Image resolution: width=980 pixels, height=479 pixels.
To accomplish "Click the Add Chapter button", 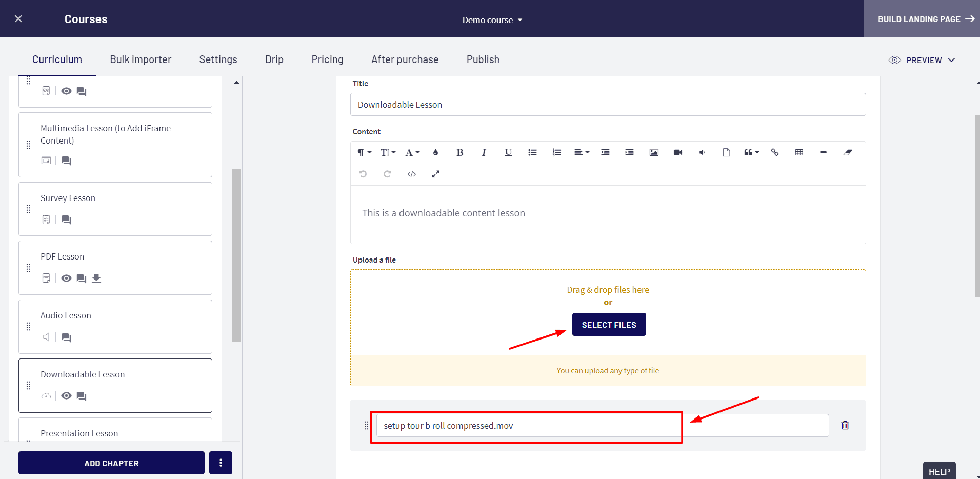I will pos(111,463).
